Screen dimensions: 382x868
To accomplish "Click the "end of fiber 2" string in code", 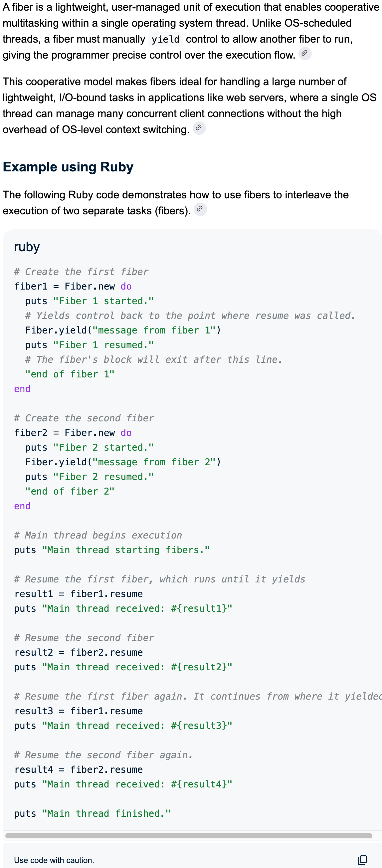I will click(70, 491).
